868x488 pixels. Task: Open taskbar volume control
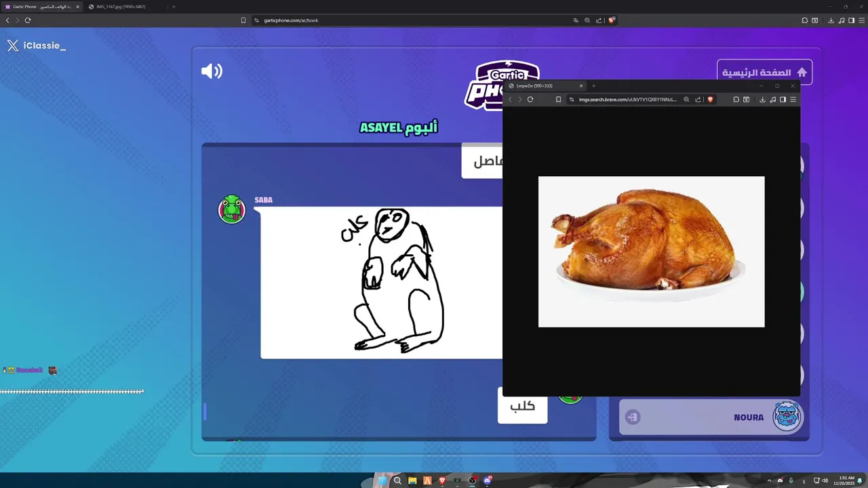[x=825, y=481]
